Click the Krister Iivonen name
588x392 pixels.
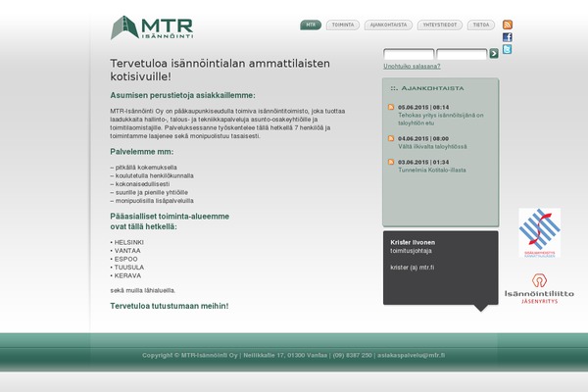(x=413, y=242)
